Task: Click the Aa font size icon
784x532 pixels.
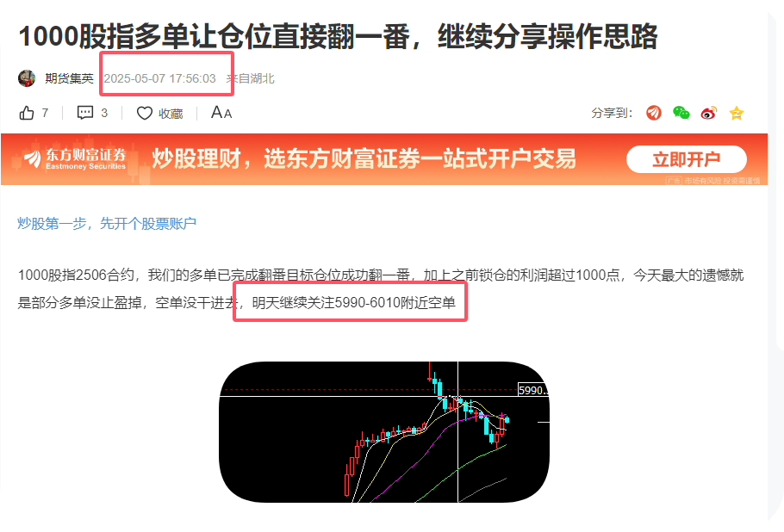Action: click(x=221, y=113)
